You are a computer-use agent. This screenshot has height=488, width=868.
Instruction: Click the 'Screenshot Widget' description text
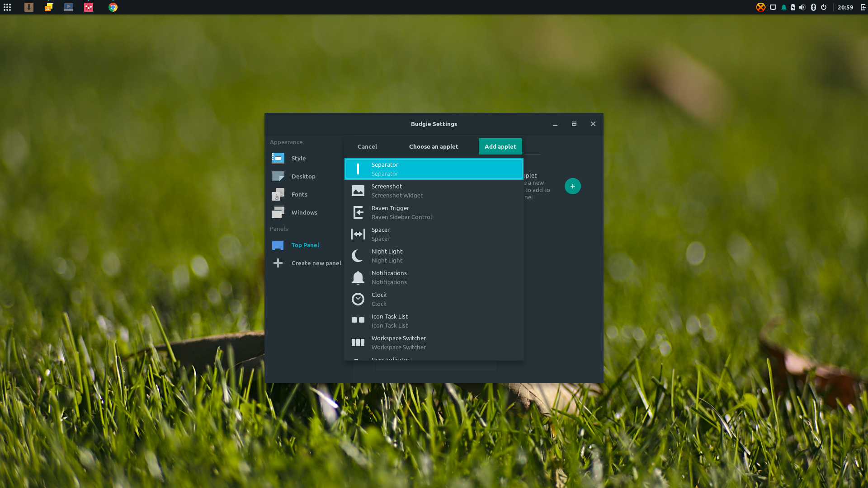pos(397,195)
